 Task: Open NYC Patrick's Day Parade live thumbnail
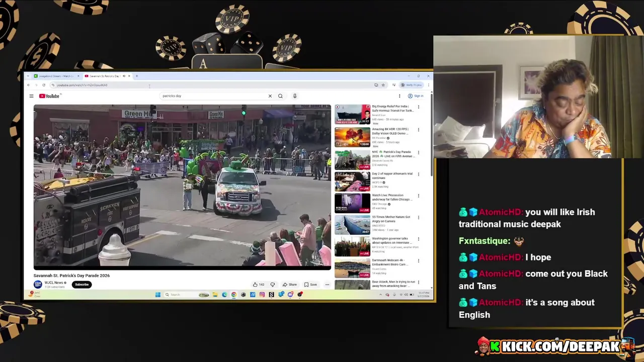click(352, 160)
